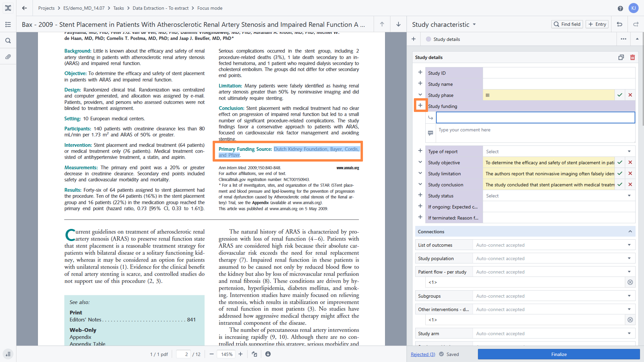Toggle the Study details status circle
This screenshot has width=644, height=362.
[x=428, y=39]
